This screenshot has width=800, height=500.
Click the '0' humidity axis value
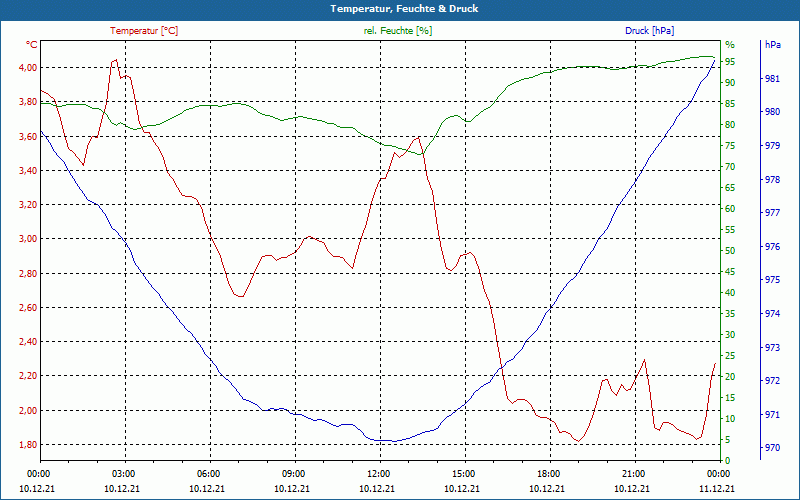click(728, 460)
